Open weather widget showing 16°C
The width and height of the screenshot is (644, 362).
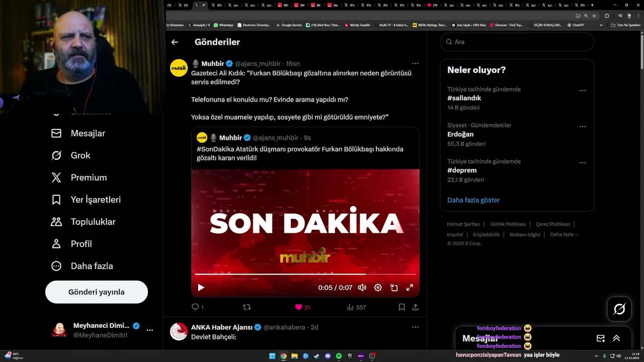click(13, 356)
